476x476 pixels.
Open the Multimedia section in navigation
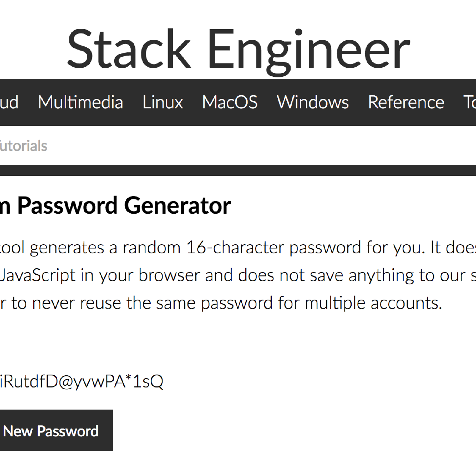pyautogui.click(x=81, y=102)
